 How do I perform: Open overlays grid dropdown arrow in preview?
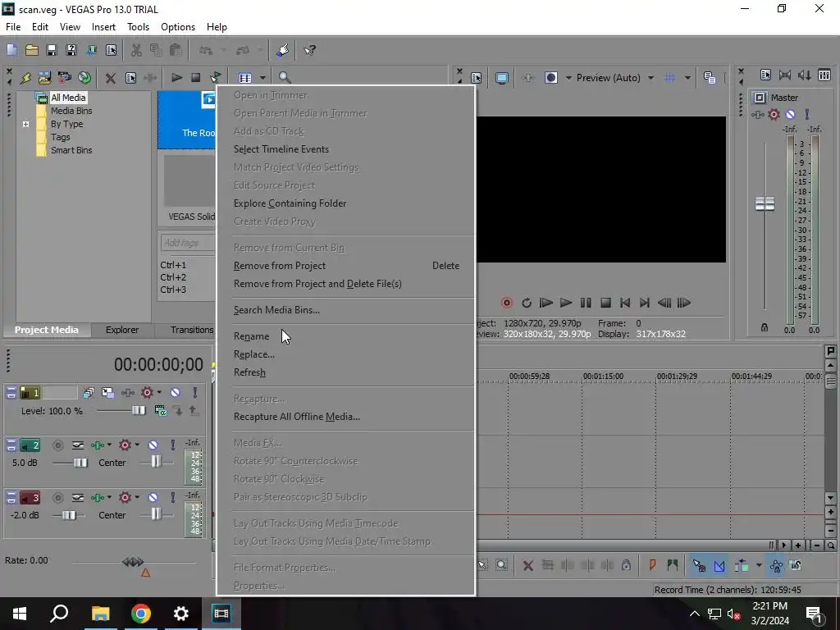687,78
